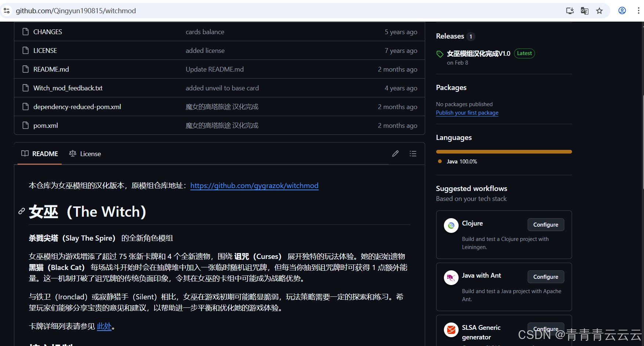
Task: Open the 'Update README.md' commit message
Action: coord(215,69)
